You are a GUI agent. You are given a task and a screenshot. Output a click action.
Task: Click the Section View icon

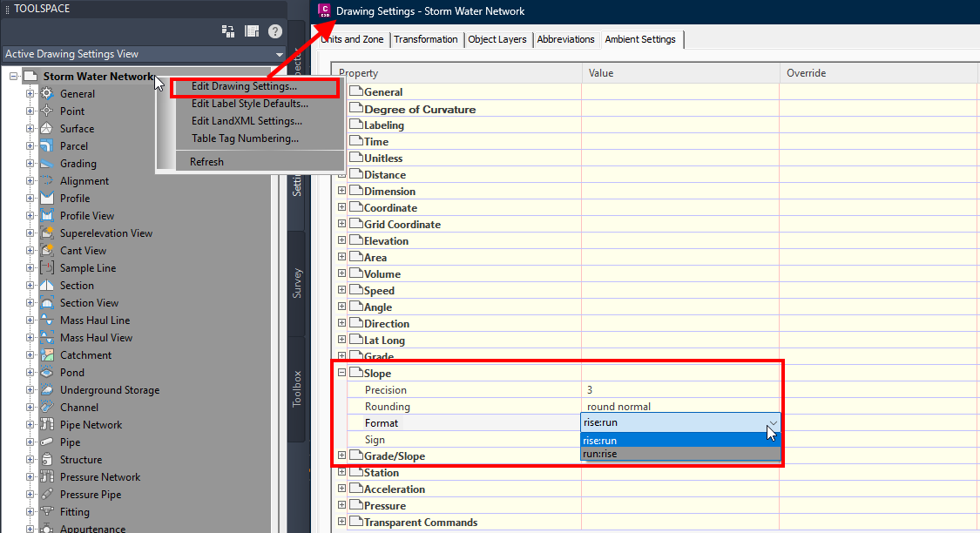[47, 303]
